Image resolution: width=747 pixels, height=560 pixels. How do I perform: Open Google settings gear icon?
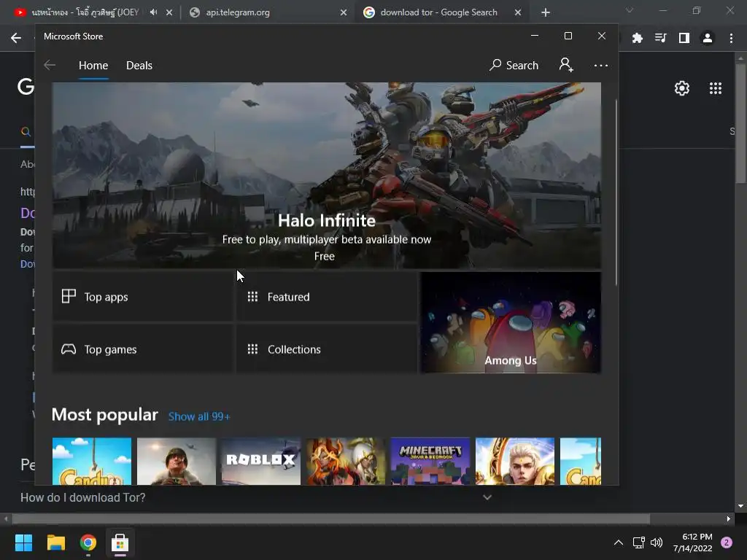click(x=682, y=88)
